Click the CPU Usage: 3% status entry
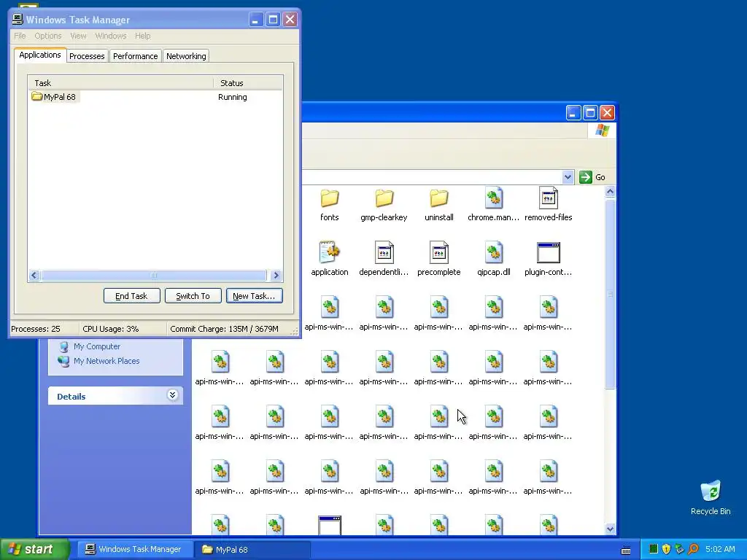 [111, 329]
